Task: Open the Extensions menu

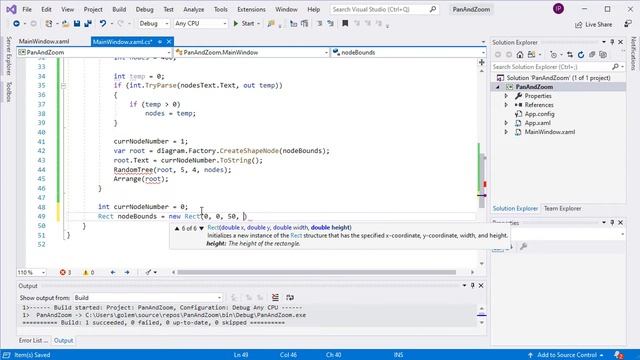Action: coord(251,9)
